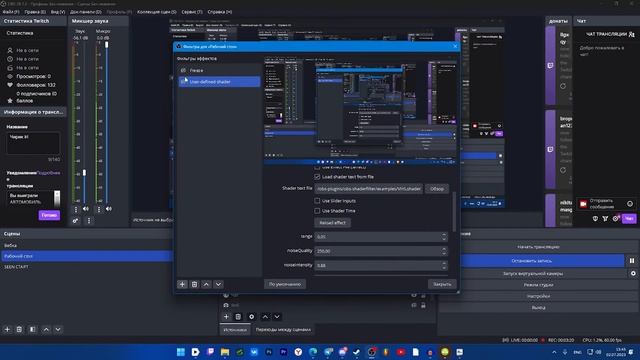Switch to Переходы между сценами tab

(x=283, y=329)
